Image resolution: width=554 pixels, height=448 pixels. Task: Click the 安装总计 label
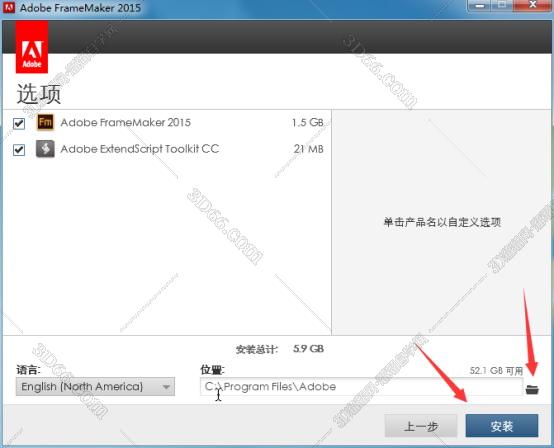click(257, 349)
